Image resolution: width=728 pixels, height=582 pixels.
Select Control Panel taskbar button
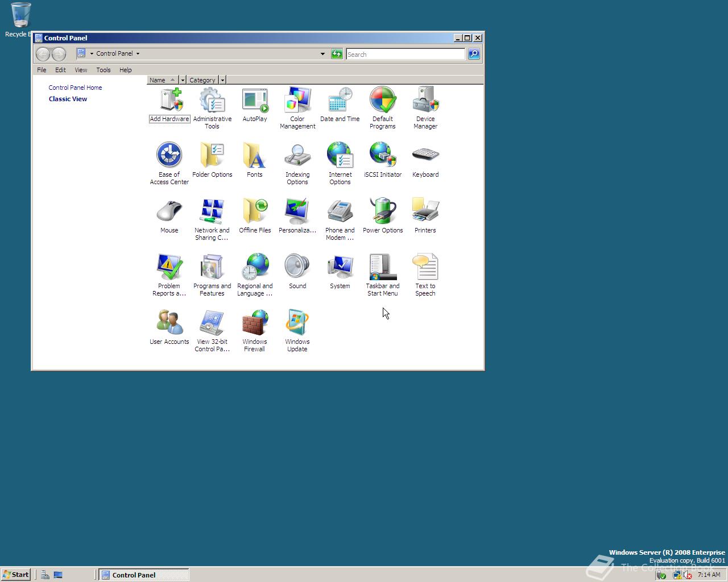pos(144,575)
